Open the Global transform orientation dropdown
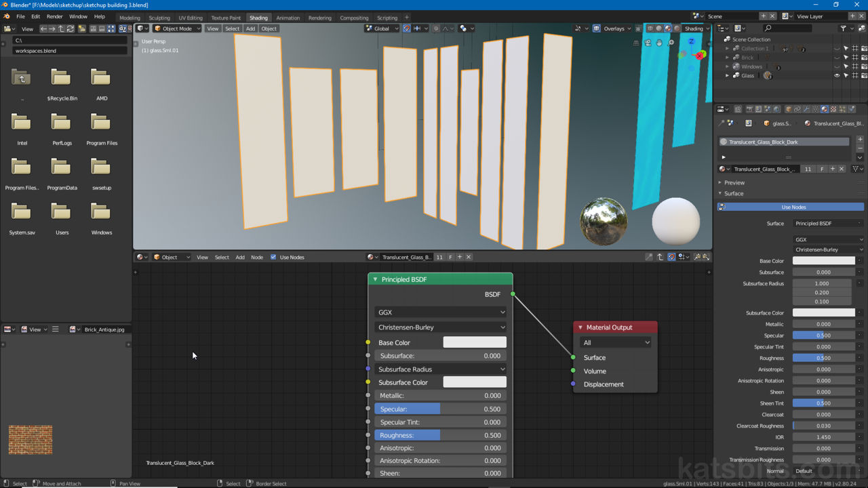Viewport: 868px width, 488px height. [382, 28]
